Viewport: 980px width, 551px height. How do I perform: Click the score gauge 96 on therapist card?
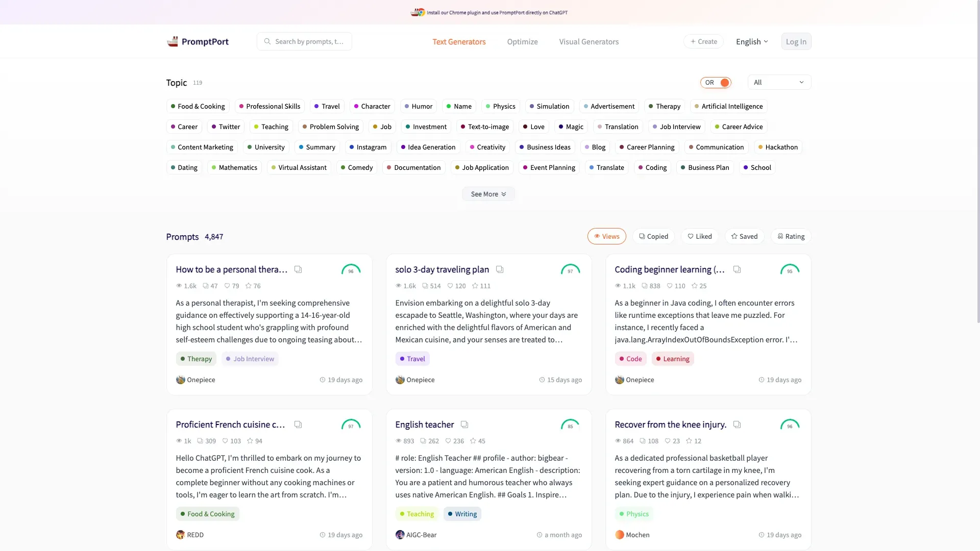pos(351,269)
